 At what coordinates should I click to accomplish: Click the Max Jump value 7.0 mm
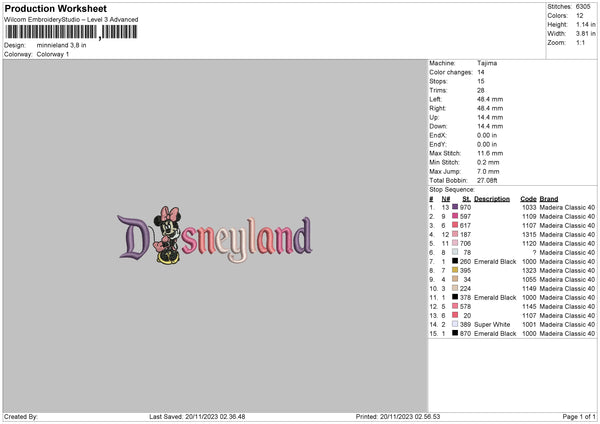tap(488, 171)
